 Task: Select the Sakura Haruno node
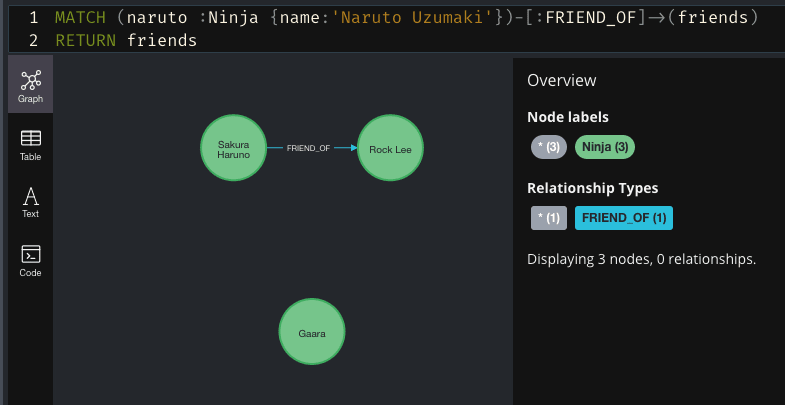click(x=233, y=148)
